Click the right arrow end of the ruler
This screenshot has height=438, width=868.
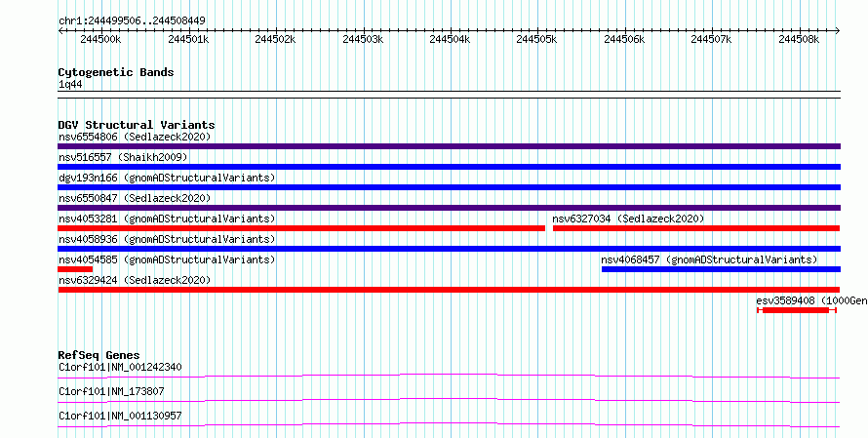(x=838, y=30)
